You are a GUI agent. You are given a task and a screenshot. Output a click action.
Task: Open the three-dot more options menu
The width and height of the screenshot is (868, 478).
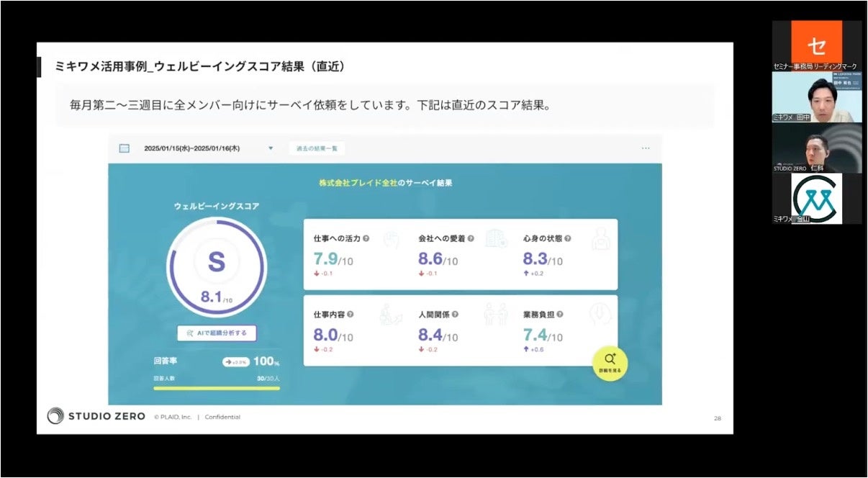pos(646,148)
